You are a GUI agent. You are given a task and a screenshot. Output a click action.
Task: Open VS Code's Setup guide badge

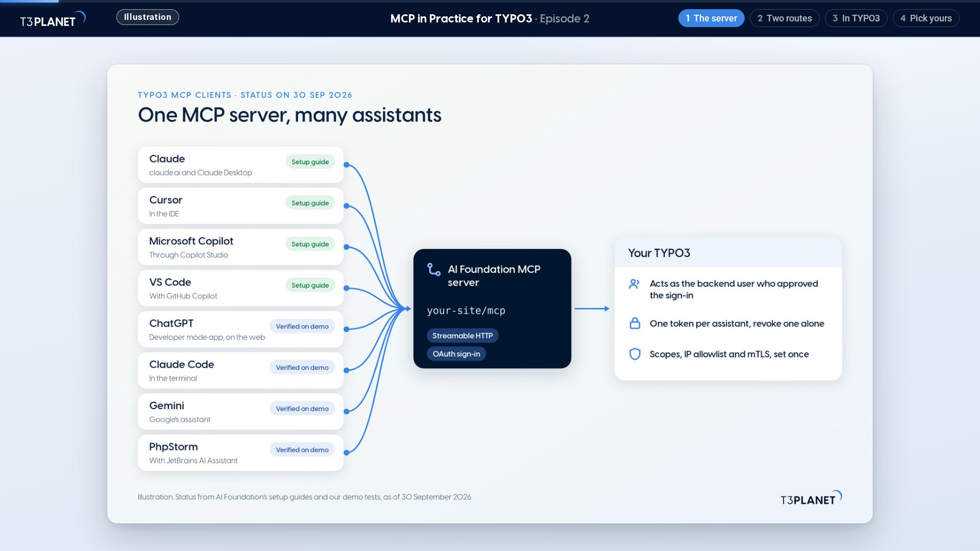pos(310,285)
